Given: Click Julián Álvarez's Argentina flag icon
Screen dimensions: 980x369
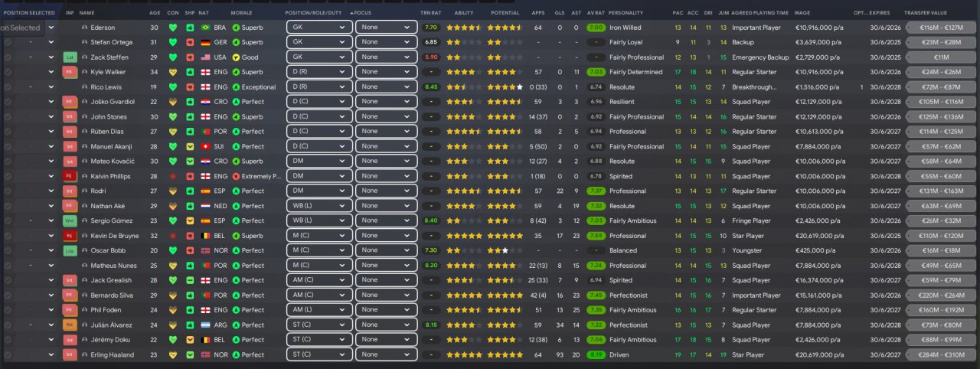Looking at the screenshot, I should pyautogui.click(x=205, y=325).
